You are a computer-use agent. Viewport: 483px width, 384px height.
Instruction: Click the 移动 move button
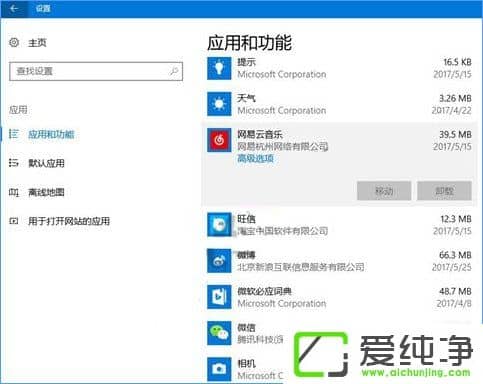(x=384, y=191)
